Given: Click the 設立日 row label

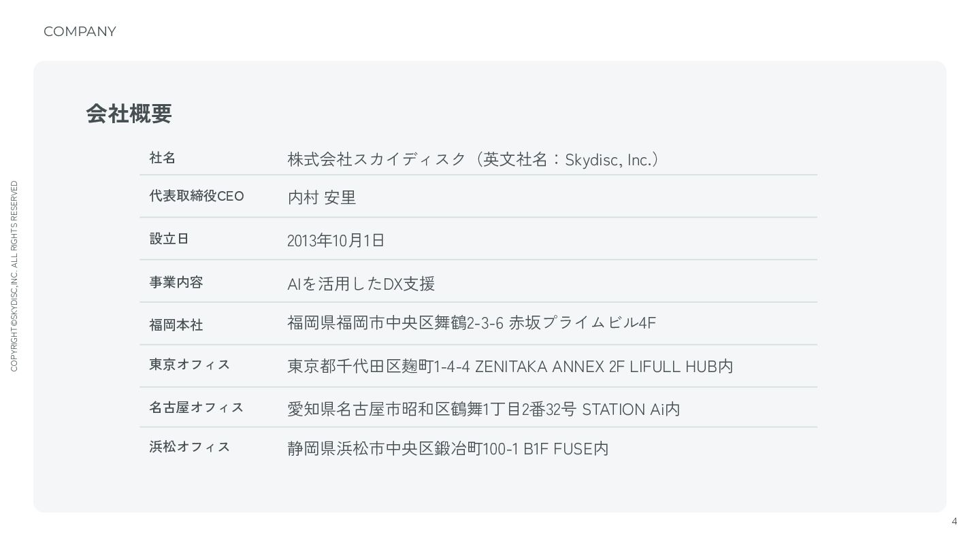Looking at the screenshot, I should (169, 239).
